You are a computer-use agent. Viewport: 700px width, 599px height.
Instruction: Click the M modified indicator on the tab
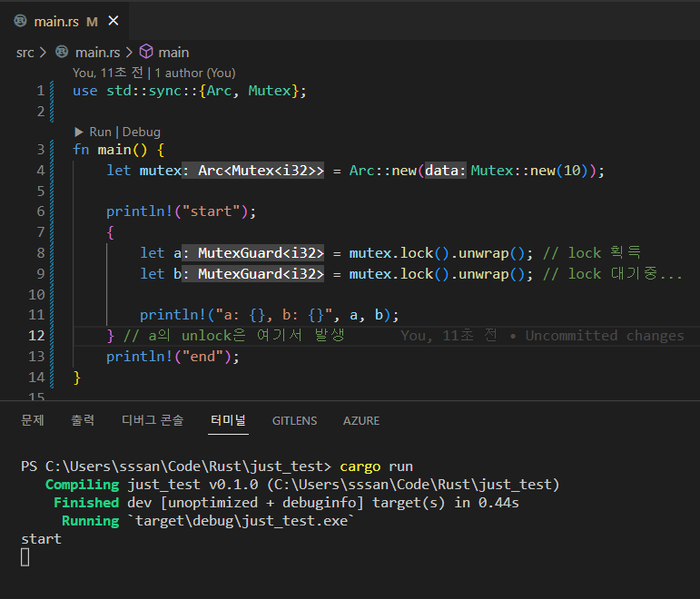click(92, 22)
